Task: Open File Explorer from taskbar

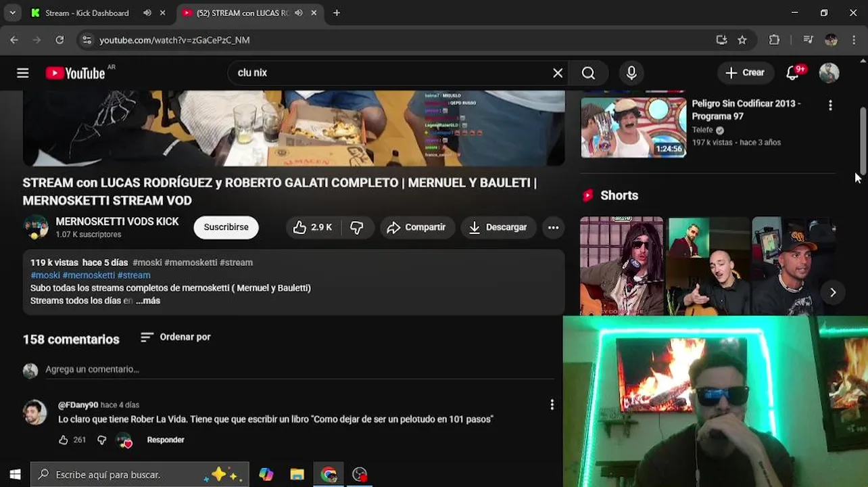Action: click(x=297, y=474)
